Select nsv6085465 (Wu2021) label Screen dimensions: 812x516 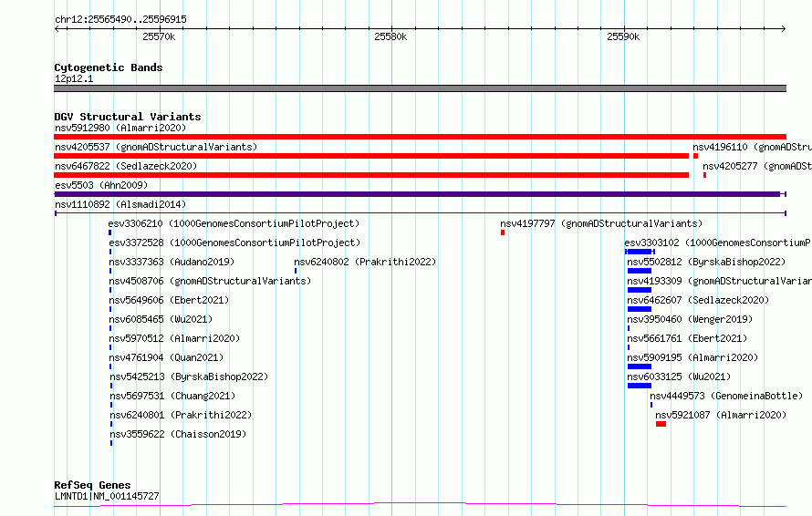[161, 319]
